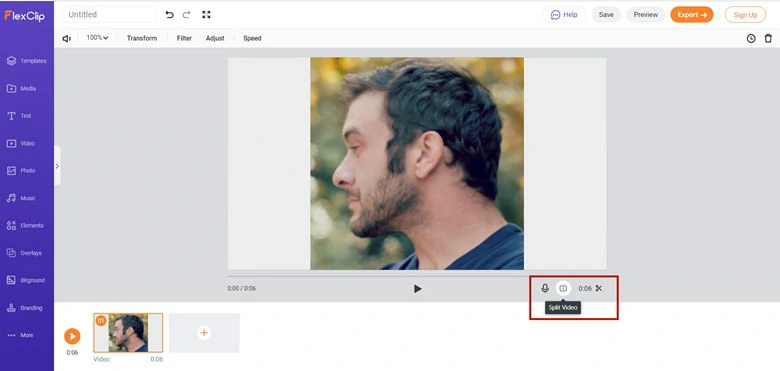Image resolution: width=780 pixels, height=371 pixels.
Task: Expand the collapsed side panel arrow
Action: click(x=57, y=166)
